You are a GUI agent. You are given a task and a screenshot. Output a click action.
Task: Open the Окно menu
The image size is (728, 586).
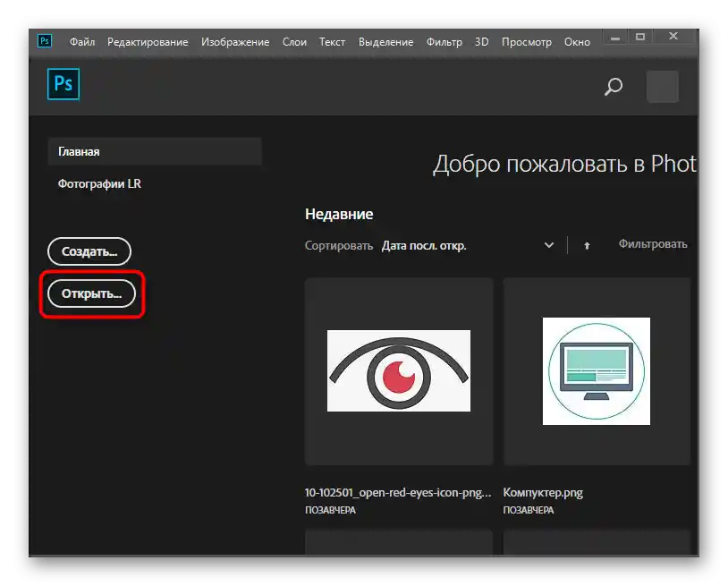pyautogui.click(x=577, y=42)
